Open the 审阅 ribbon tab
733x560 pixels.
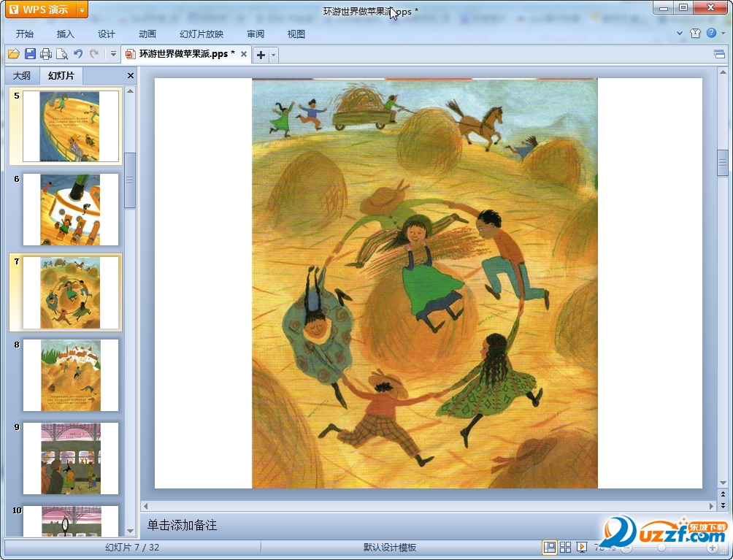click(256, 34)
